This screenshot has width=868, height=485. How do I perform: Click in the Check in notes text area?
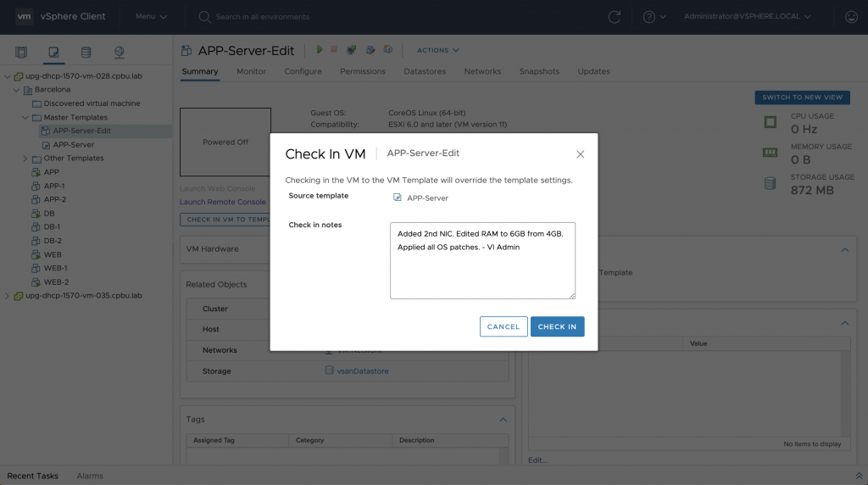click(x=482, y=261)
